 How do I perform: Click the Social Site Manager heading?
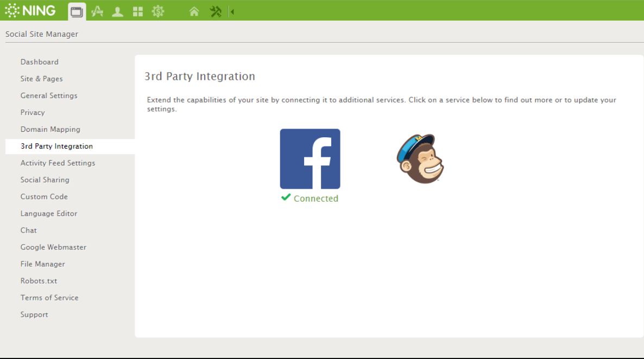click(41, 34)
